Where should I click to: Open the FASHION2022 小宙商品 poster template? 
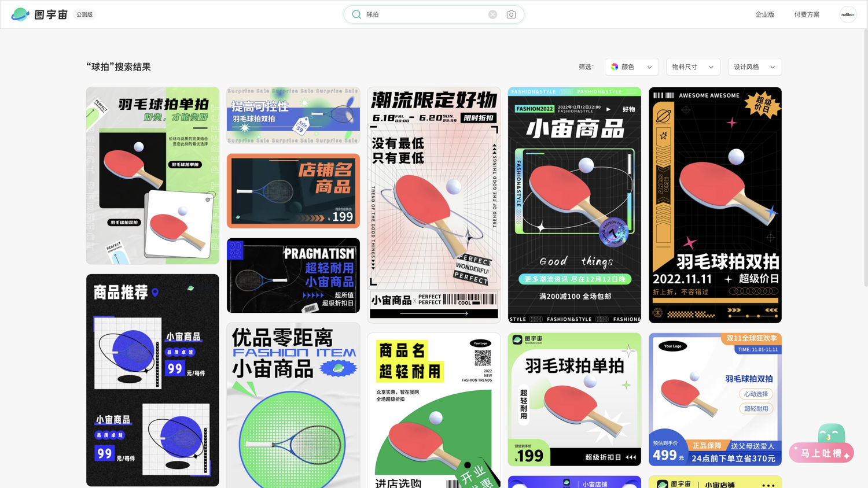pos(575,205)
